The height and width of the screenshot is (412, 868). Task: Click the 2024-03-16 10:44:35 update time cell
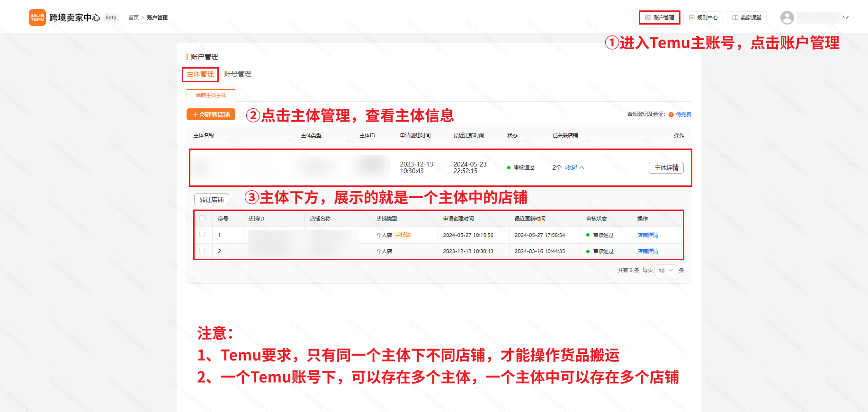(x=540, y=251)
